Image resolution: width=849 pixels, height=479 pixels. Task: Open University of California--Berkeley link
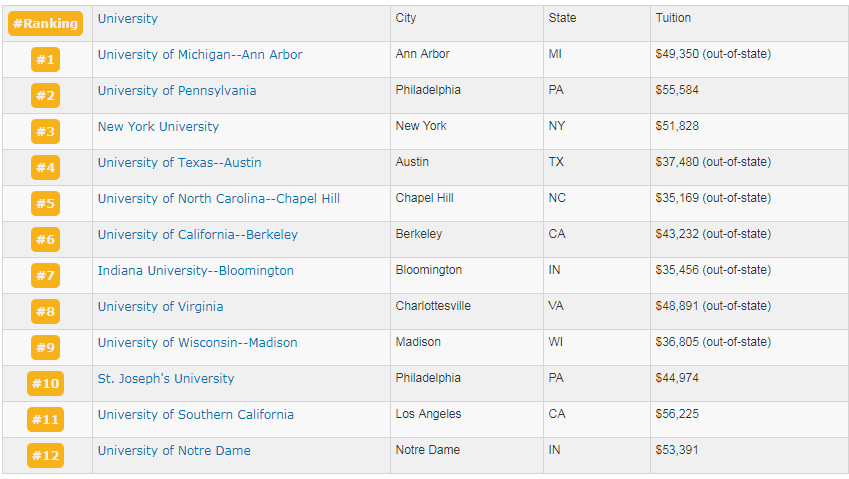[x=197, y=235]
